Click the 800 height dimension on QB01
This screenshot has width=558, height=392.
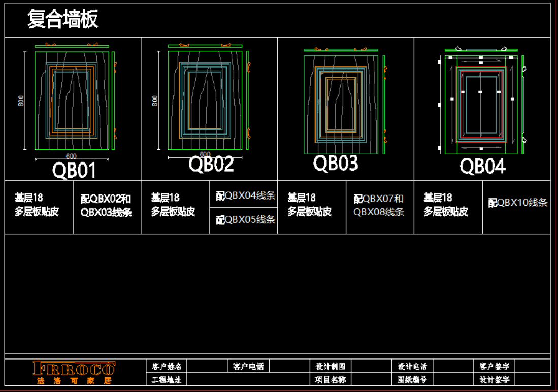[x=21, y=101]
